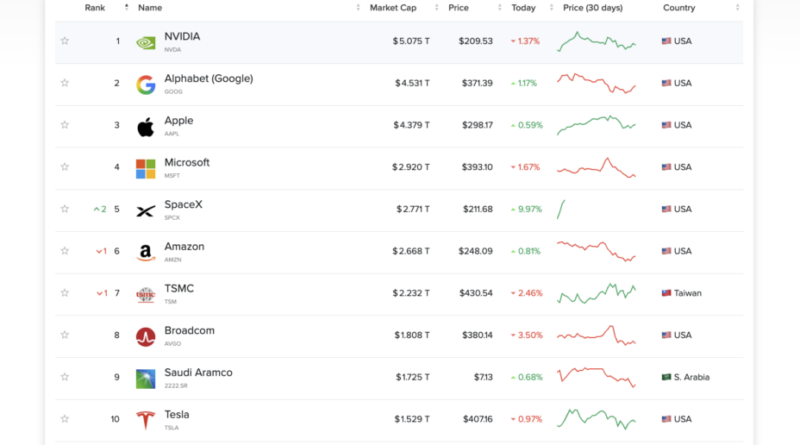Click Amazon's red rank-down arrow
800x445 pixels.
(x=98, y=251)
